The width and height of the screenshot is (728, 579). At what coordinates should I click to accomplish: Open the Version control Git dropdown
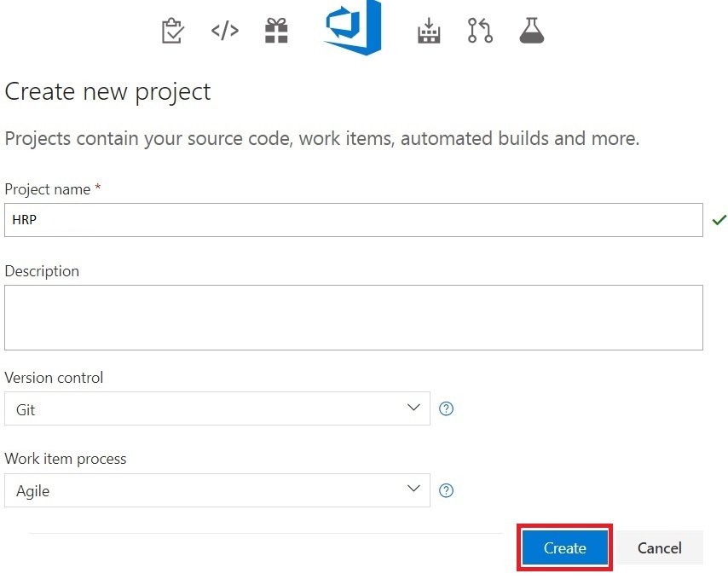217,408
